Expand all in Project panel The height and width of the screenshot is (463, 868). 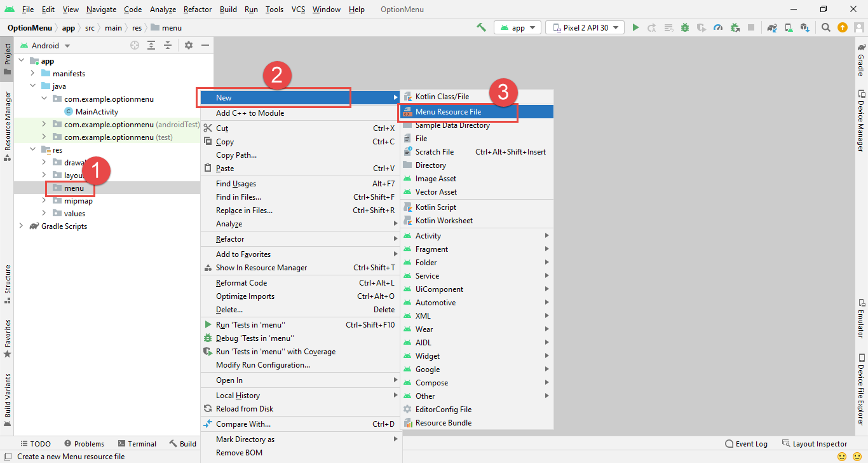pos(151,45)
